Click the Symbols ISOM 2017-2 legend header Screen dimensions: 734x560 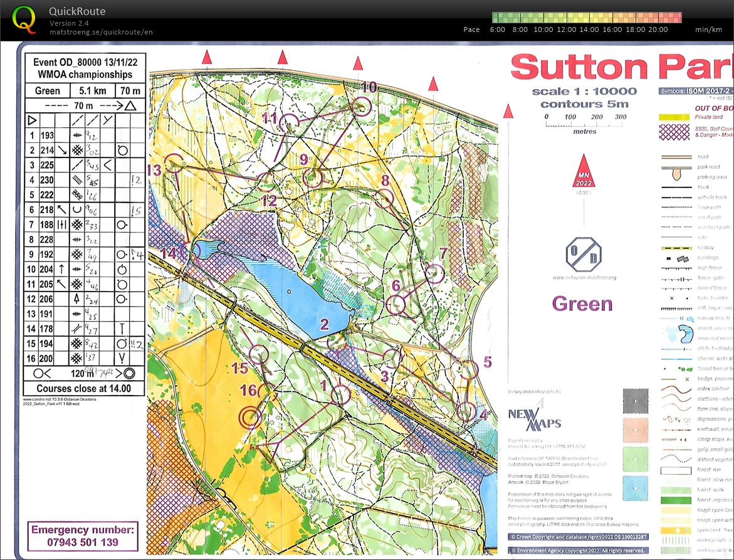point(696,91)
